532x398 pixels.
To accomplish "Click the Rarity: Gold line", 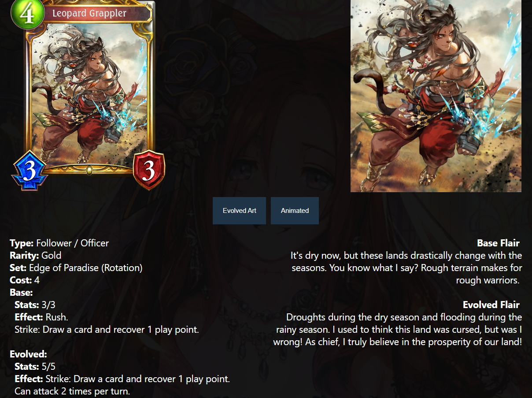I will 36,256.
